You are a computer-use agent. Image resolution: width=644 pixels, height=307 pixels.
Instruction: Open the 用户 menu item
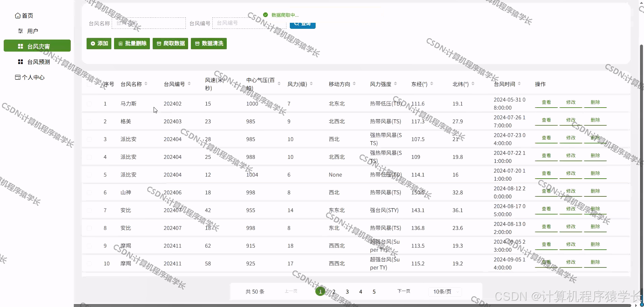pyautogui.click(x=28, y=31)
